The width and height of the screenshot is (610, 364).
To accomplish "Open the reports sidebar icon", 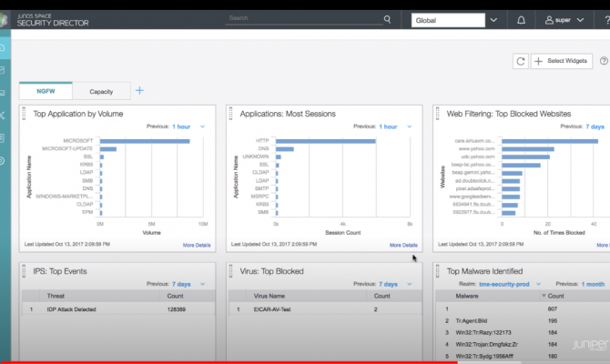I will [x=3, y=138].
